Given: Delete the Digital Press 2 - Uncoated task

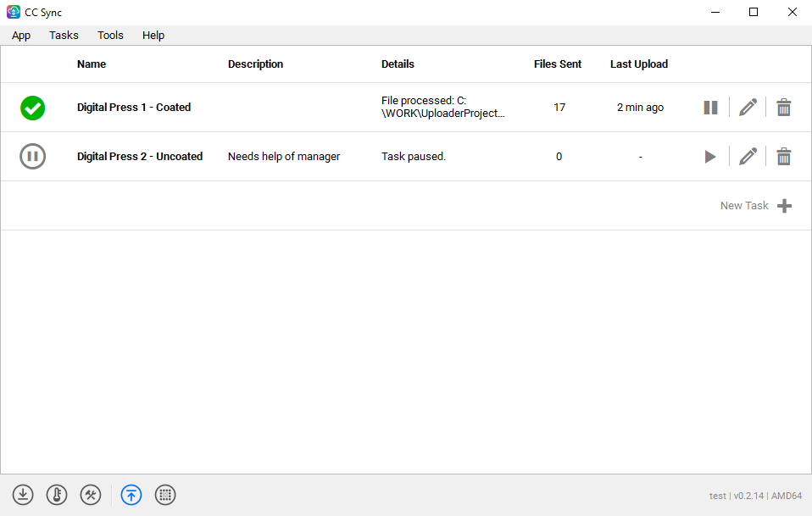Looking at the screenshot, I should (x=783, y=157).
